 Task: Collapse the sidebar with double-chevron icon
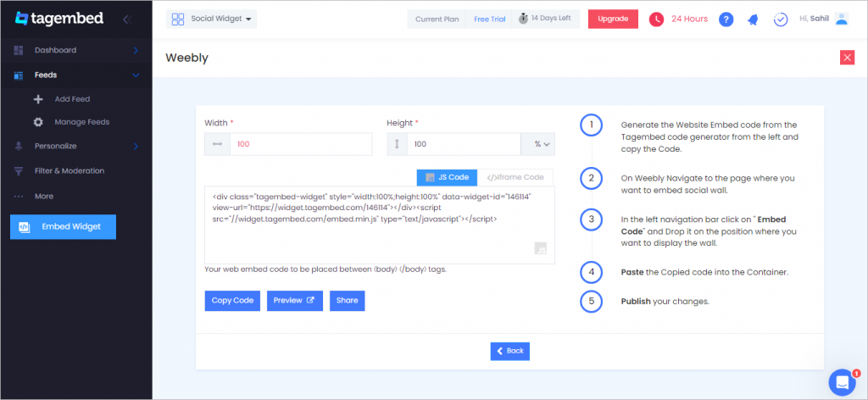click(127, 19)
